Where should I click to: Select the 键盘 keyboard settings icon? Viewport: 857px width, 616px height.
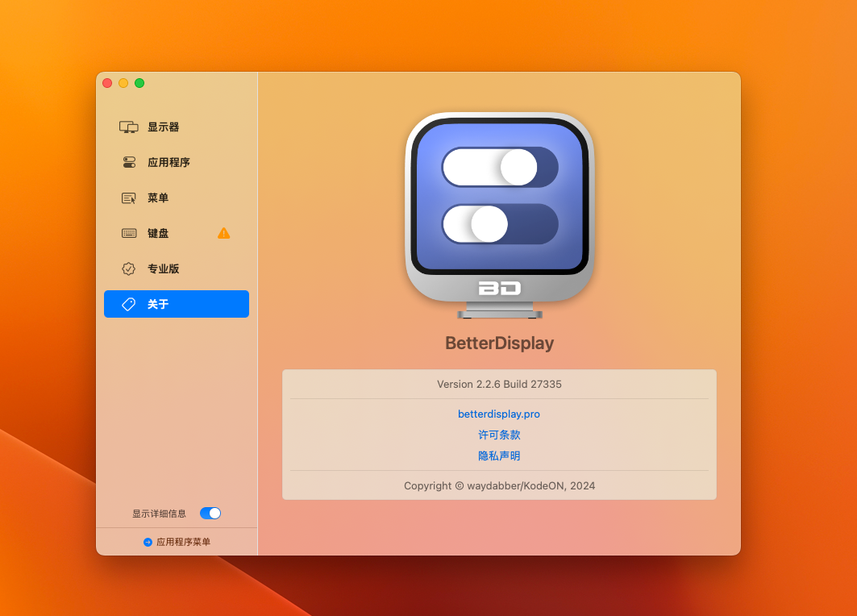click(x=128, y=233)
